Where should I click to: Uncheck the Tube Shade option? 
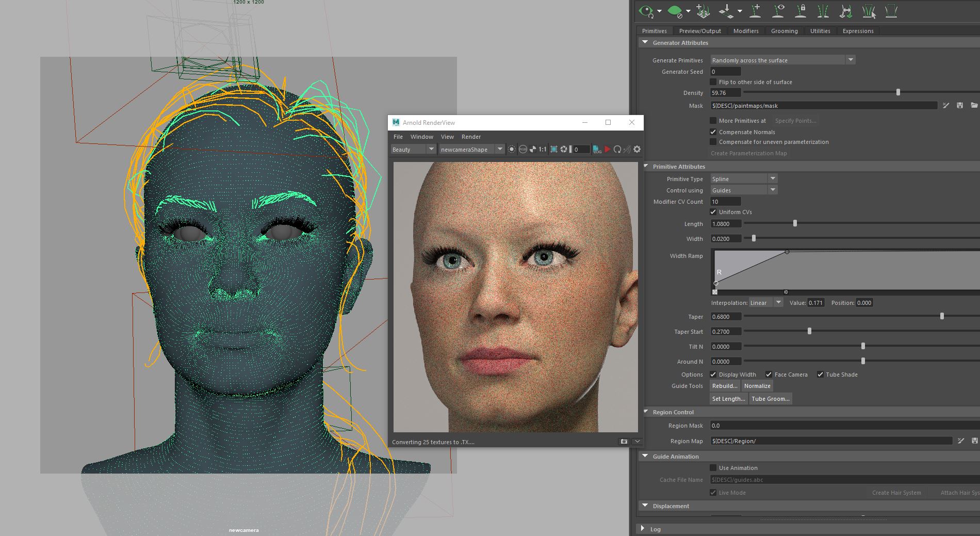click(821, 374)
